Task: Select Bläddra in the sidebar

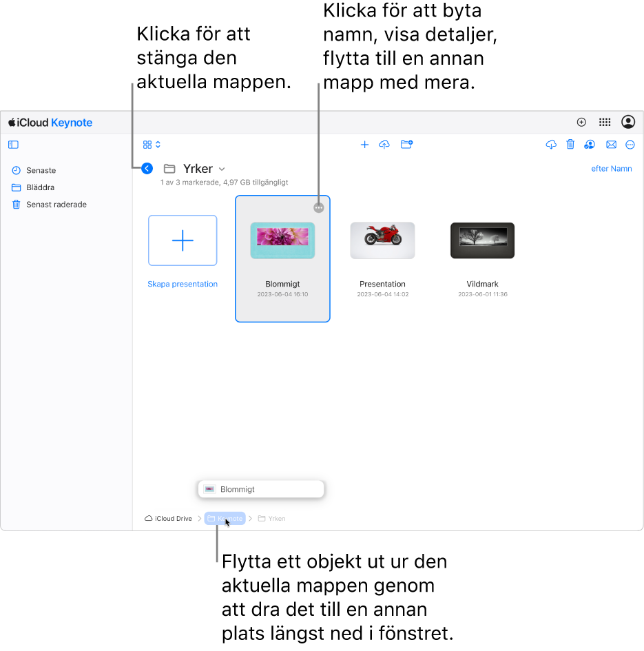Action: (x=40, y=187)
